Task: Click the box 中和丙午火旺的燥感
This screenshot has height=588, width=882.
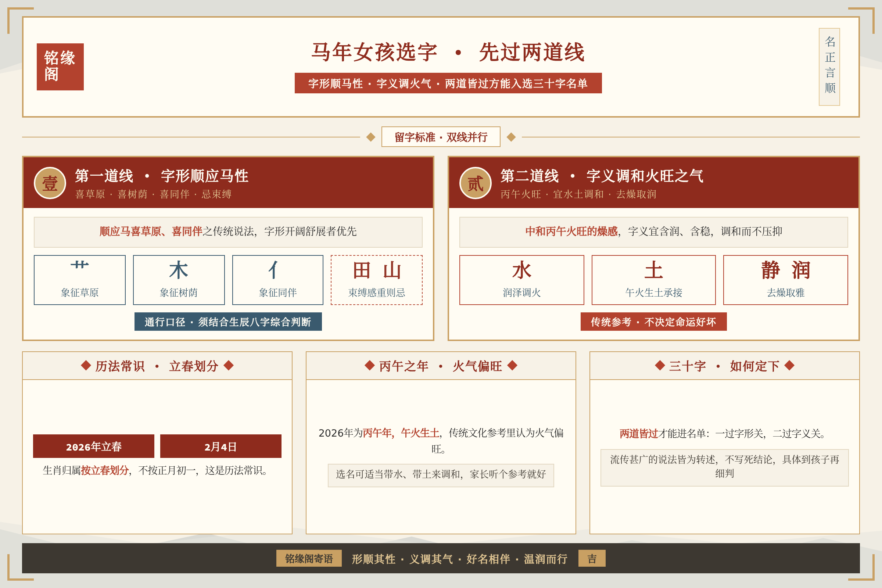Action: point(654,232)
